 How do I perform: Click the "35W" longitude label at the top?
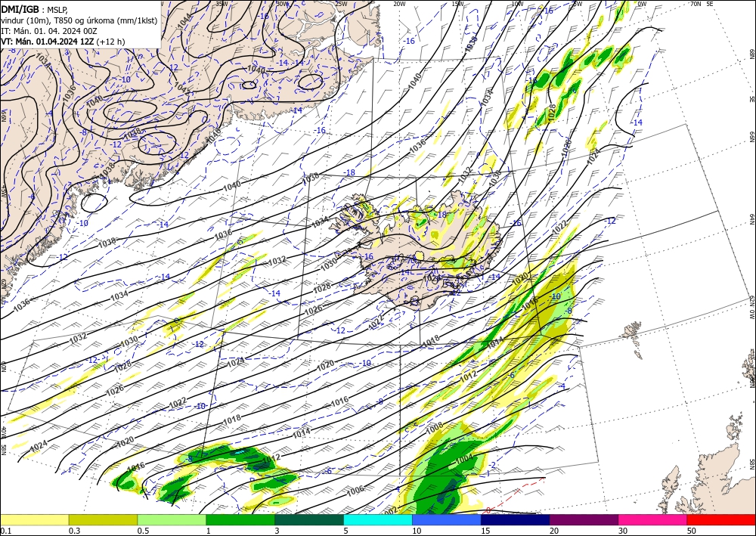pyautogui.click(x=222, y=4)
